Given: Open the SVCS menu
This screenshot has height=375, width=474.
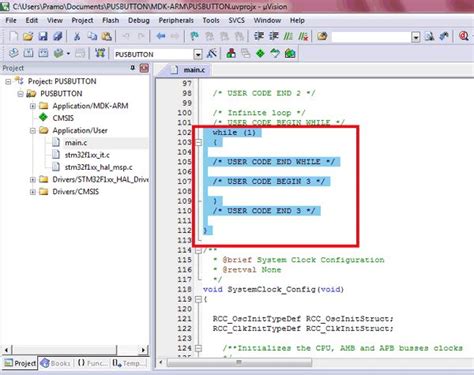Looking at the screenshot, I should tap(237, 20).
